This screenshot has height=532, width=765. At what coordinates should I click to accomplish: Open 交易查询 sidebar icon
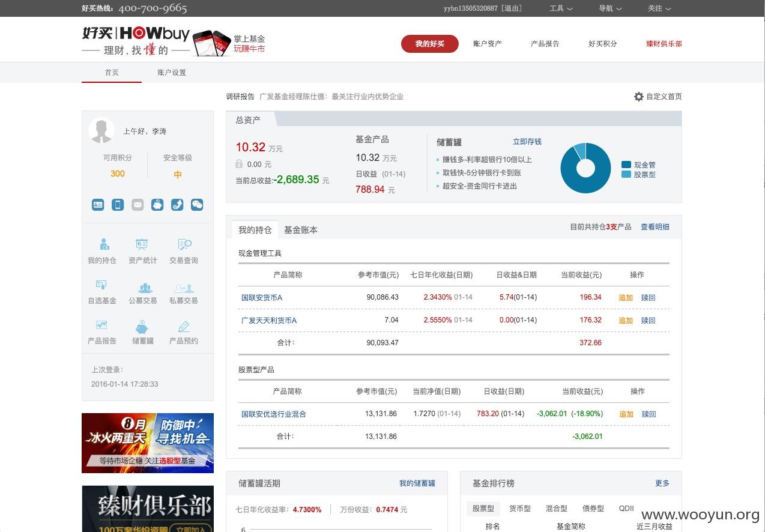click(184, 244)
